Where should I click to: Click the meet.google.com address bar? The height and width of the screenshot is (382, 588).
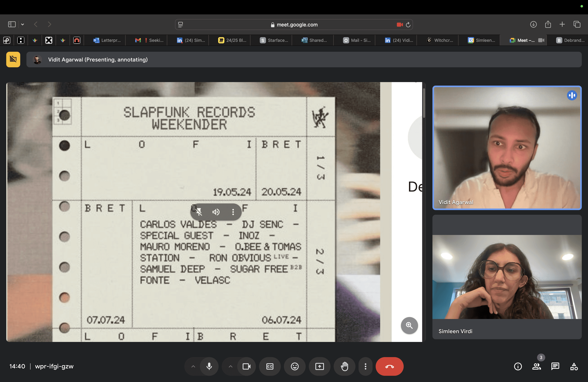294,25
